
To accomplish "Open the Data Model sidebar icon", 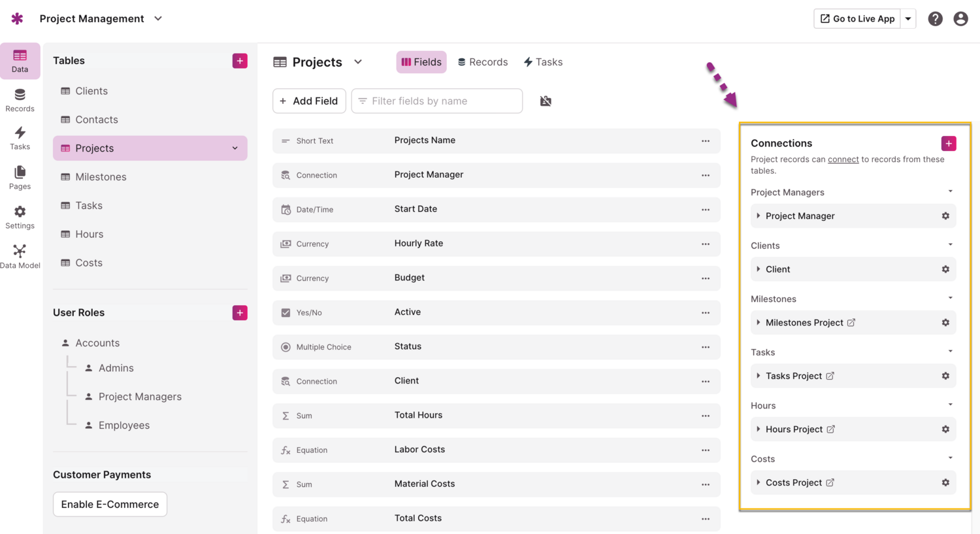I will pos(20,256).
